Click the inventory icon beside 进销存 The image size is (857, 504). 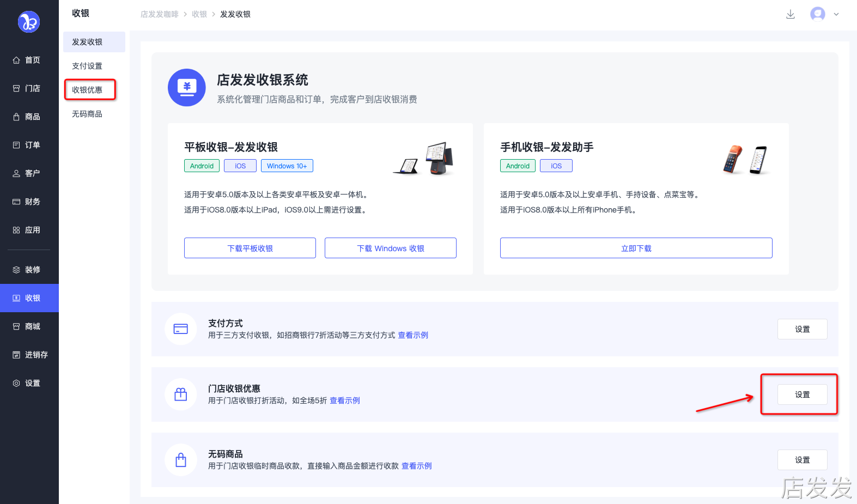(16, 355)
